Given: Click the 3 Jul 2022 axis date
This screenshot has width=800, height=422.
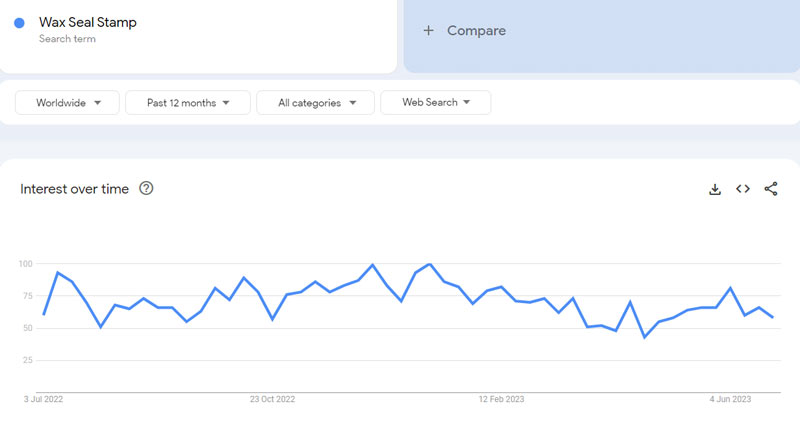Looking at the screenshot, I should click(44, 399).
